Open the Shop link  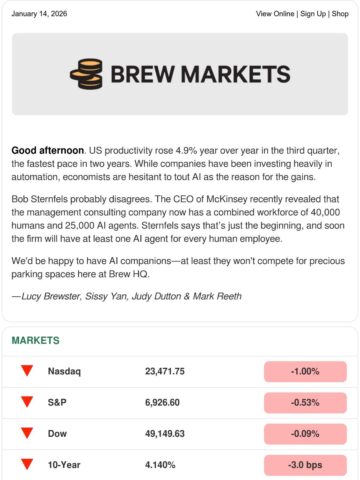tap(340, 14)
